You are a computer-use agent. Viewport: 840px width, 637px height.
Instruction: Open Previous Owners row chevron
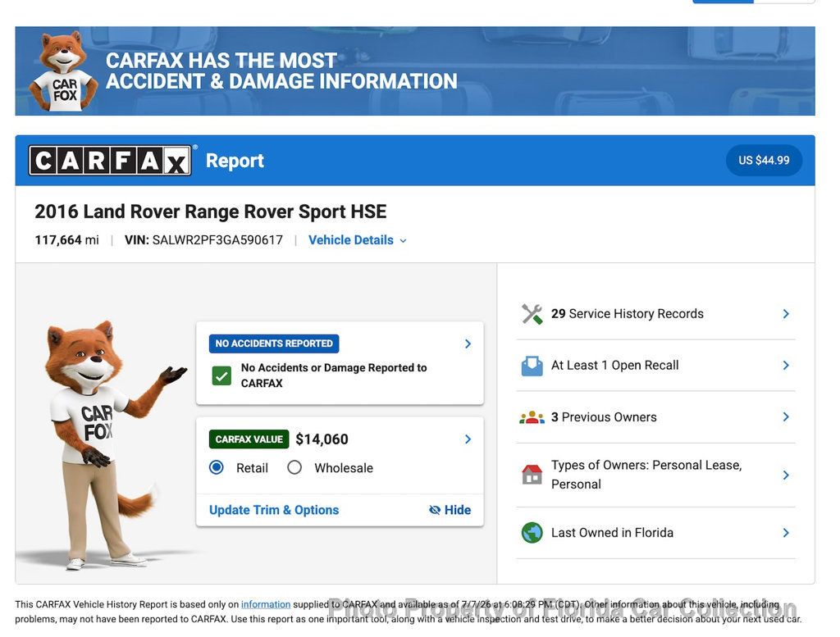pos(786,417)
